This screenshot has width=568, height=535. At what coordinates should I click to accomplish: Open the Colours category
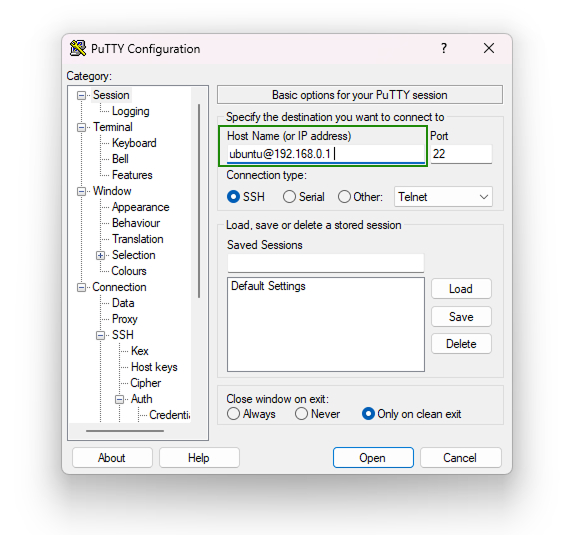coord(129,271)
